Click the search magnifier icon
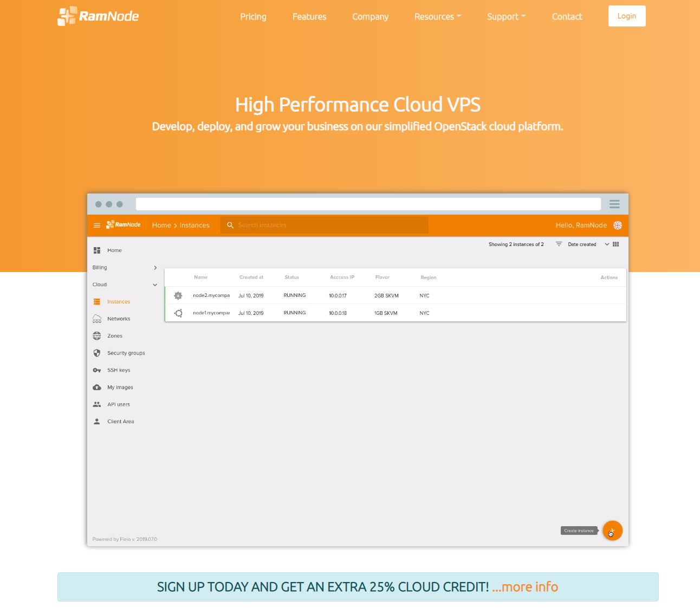 (230, 225)
